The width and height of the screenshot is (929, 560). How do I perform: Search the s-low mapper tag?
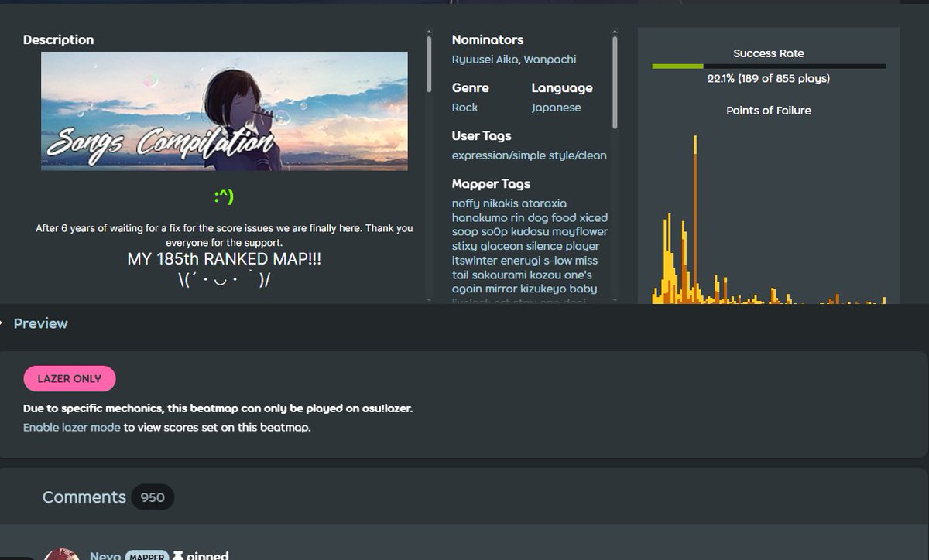557,261
